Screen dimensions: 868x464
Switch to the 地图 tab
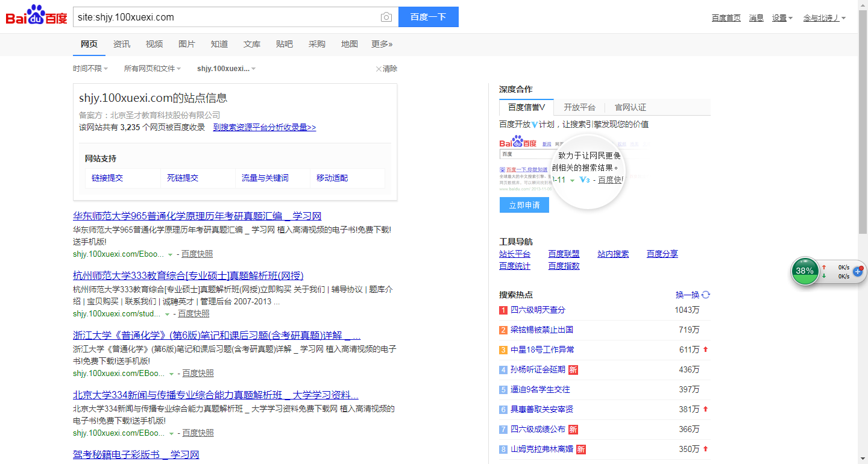(x=350, y=44)
